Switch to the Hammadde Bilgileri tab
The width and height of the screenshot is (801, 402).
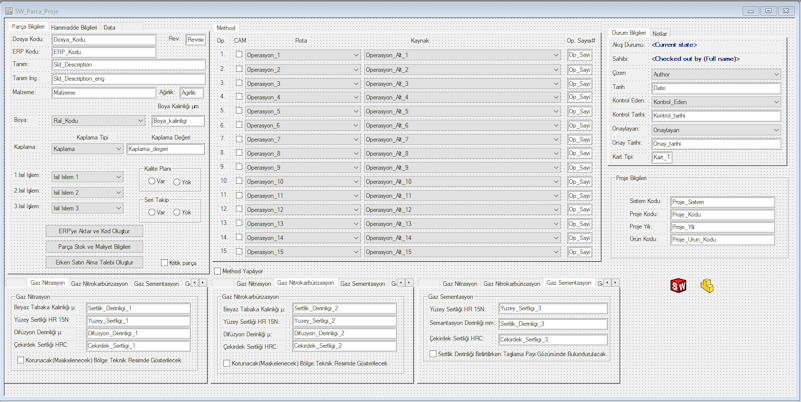74,28
